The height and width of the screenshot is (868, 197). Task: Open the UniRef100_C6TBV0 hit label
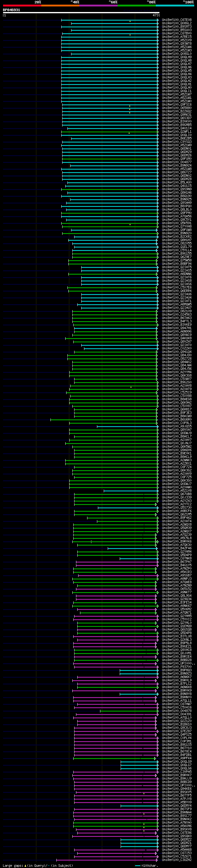[x=177, y=33]
